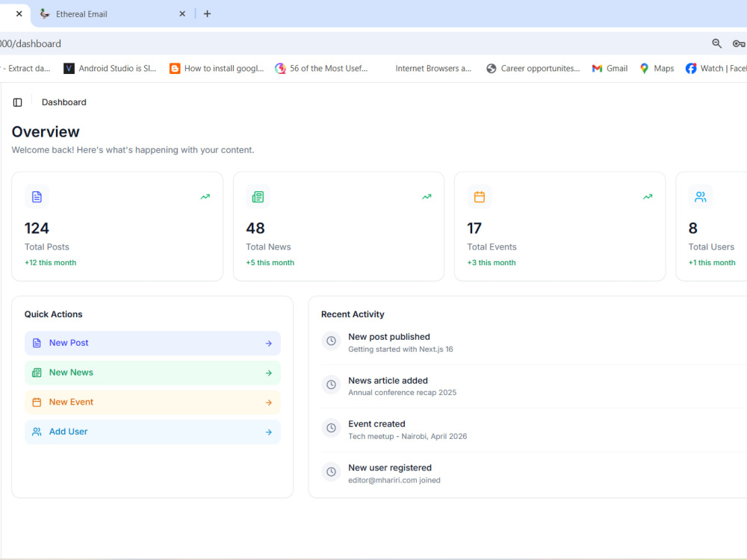Screen dimensions: 747x560
Task: Select the New Post quick action
Action: tap(152, 343)
